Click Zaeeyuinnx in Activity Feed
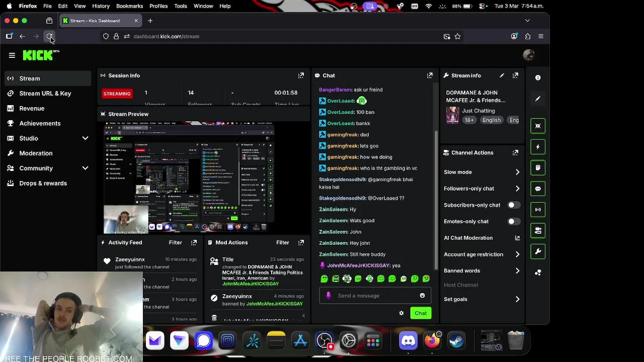The height and width of the screenshot is (362, 644). coord(130,259)
